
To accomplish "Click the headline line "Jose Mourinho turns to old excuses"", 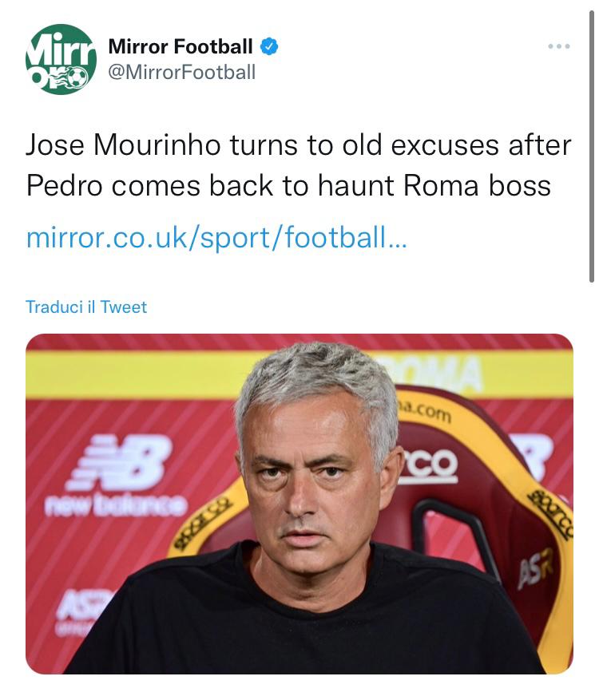I will click(298, 145).
